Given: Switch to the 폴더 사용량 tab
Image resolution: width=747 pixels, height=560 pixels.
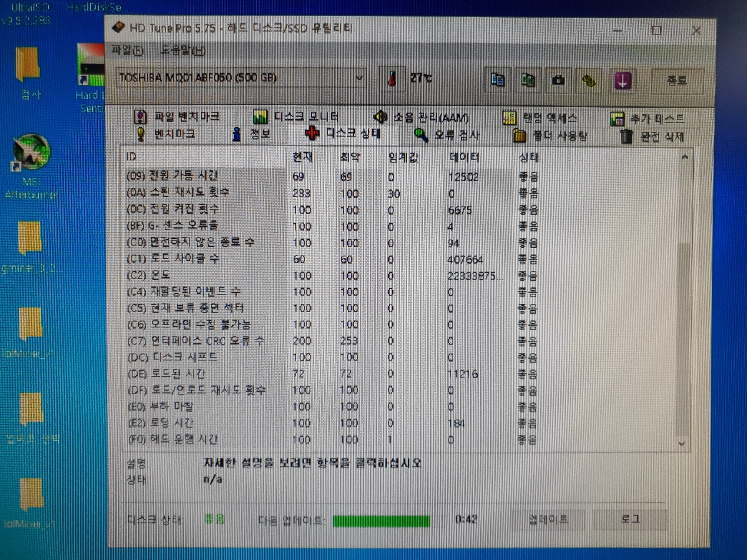Looking at the screenshot, I should tap(550, 136).
